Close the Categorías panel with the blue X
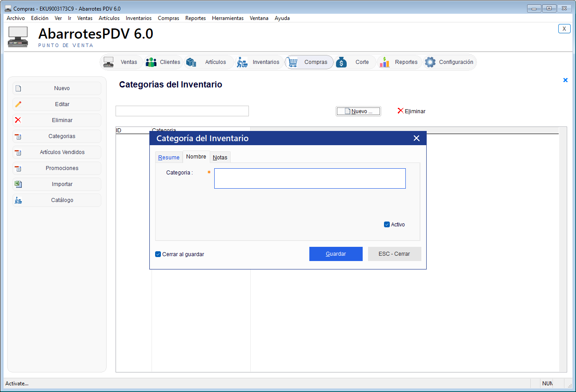Viewport: 576px width, 392px height. [x=565, y=80]
